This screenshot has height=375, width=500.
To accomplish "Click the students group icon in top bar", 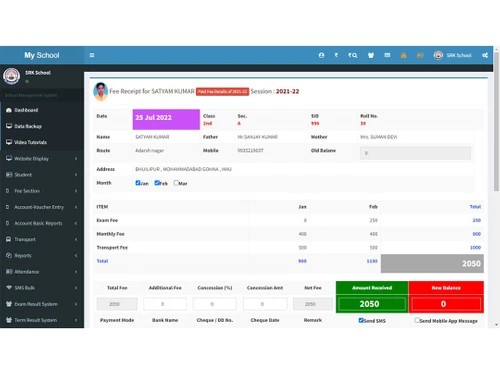I will [371, 55].
